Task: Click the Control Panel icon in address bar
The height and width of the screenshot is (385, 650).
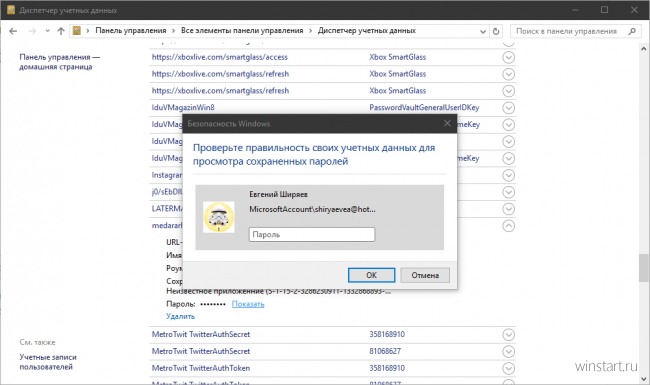Action: tap(77, 31)
